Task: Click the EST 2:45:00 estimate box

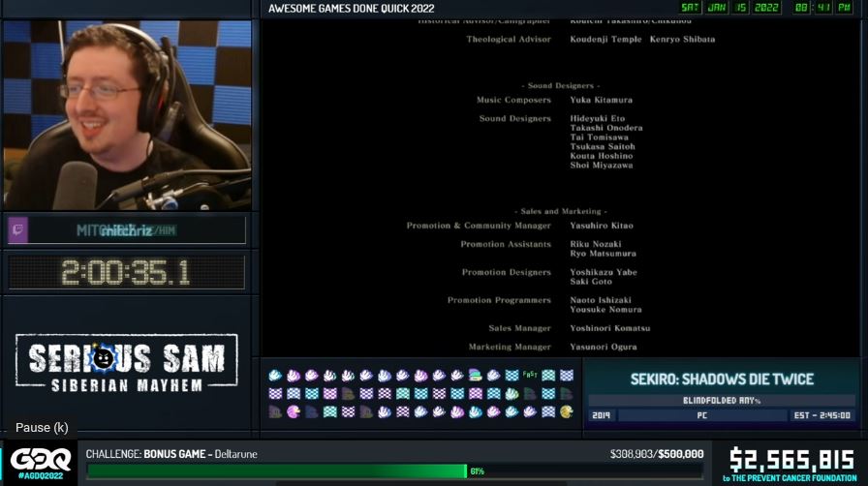Action: (819, 415)
